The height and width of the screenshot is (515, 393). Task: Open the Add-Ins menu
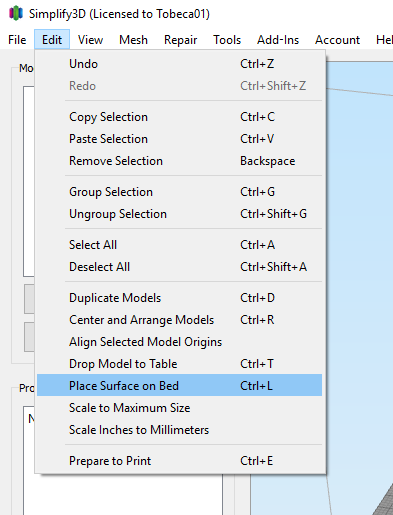(x=278, y=40)
